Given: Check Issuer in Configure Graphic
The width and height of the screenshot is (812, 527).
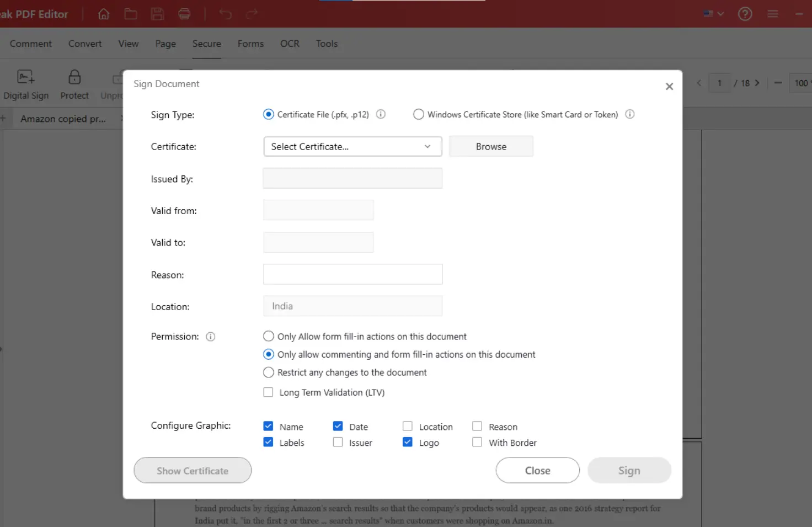Looking at the screenshot, I should (338, 442).
